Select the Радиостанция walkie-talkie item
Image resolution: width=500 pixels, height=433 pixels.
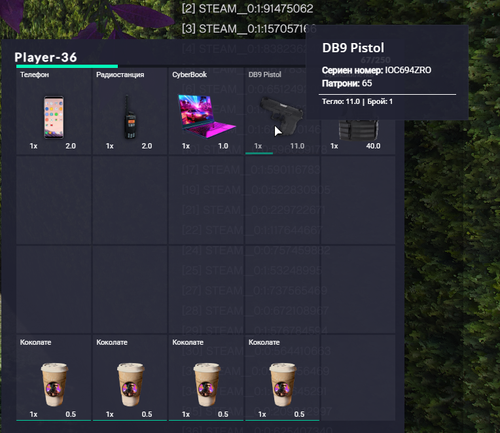point(130,117)
